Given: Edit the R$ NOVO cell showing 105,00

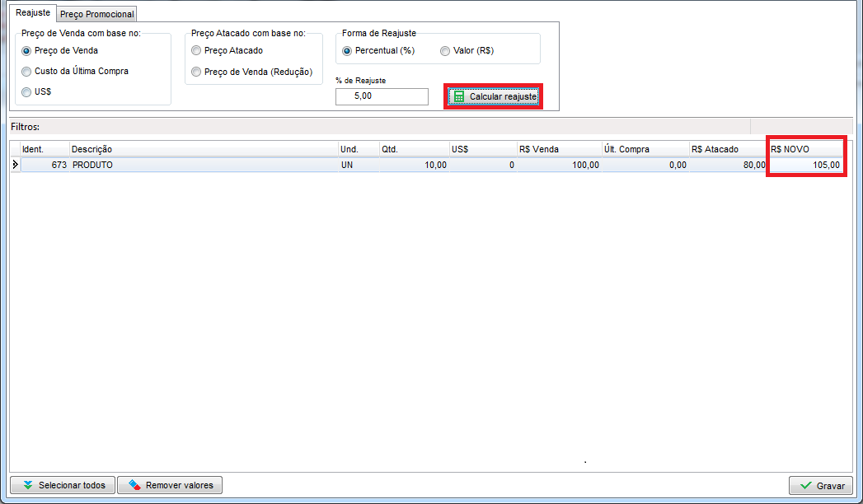Looking at the screenshot, I should pyautogui.click(x=806, y=165).
